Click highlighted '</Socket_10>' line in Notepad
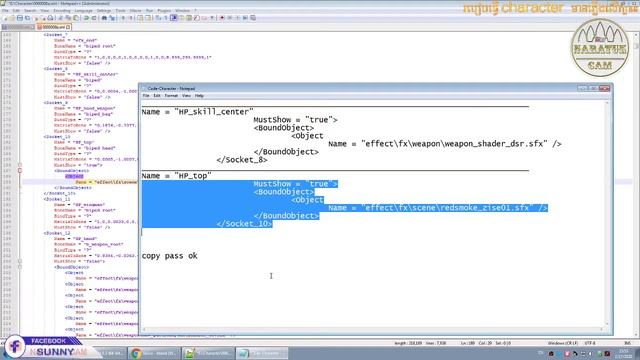The height and width of the screenshot is (360, 640). 244,224
